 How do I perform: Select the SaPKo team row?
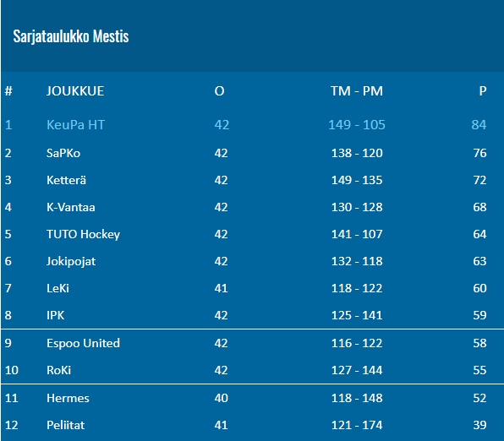252,153
